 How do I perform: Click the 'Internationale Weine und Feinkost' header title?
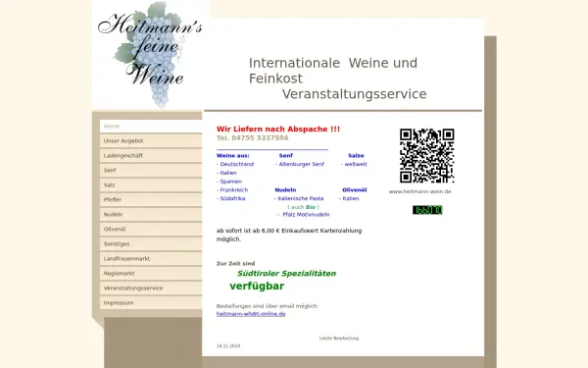click(x=333, y=71)
